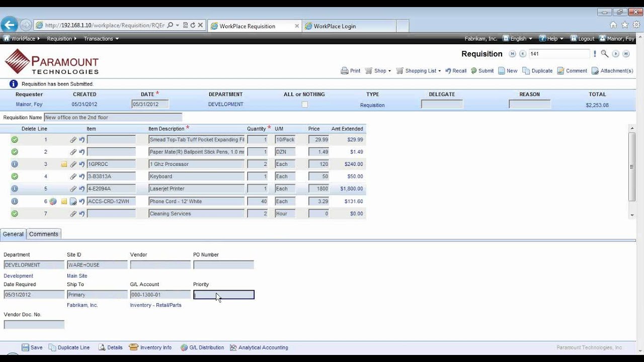Click the Requisition Name field
The height and width of the screenshot is (362, 644).
[113, 118]
